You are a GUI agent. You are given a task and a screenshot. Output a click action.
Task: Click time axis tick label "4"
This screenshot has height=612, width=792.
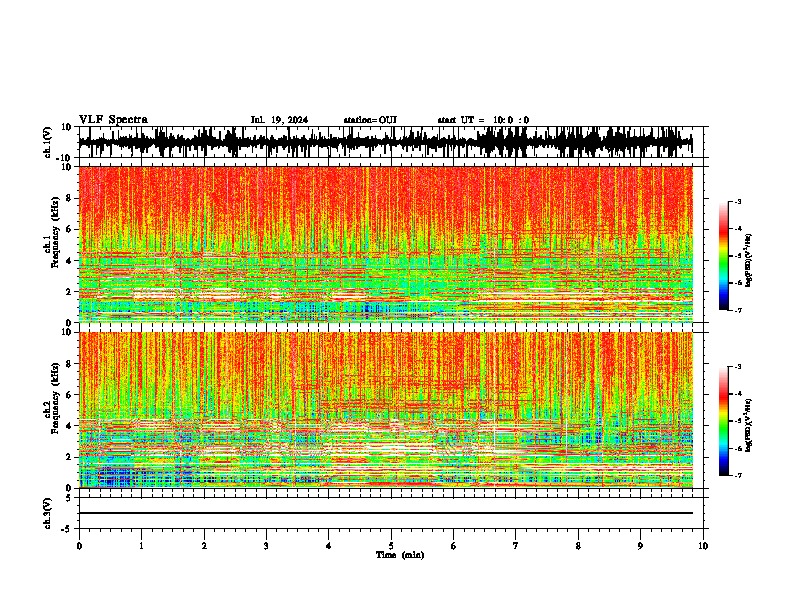328,546
